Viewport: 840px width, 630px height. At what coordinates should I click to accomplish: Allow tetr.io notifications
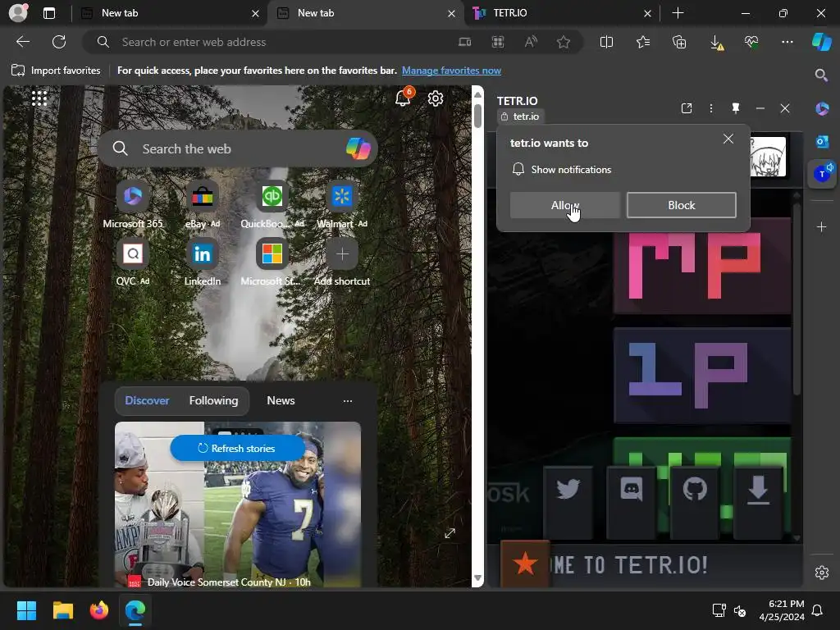click(x=564, y=205)
